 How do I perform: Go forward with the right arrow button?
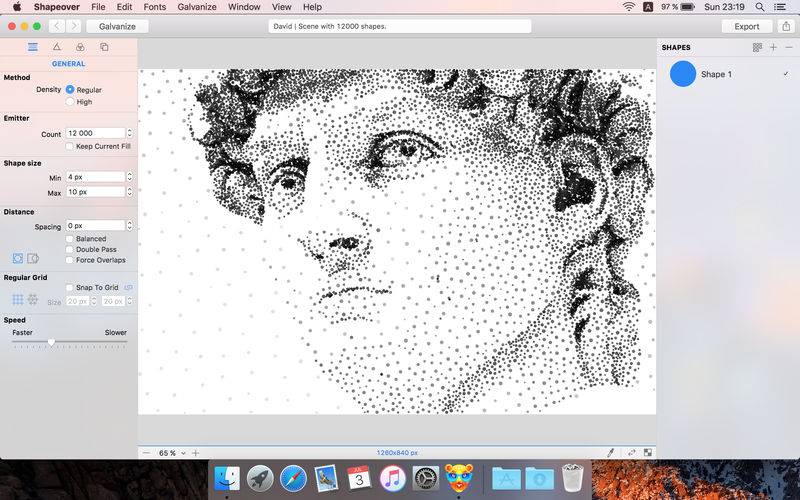coord(74,27)
